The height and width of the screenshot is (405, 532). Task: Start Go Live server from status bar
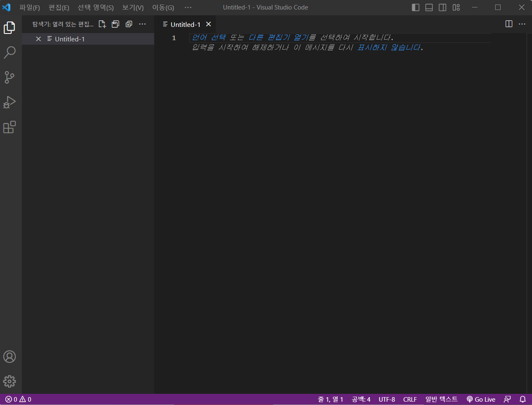[481, 400]
